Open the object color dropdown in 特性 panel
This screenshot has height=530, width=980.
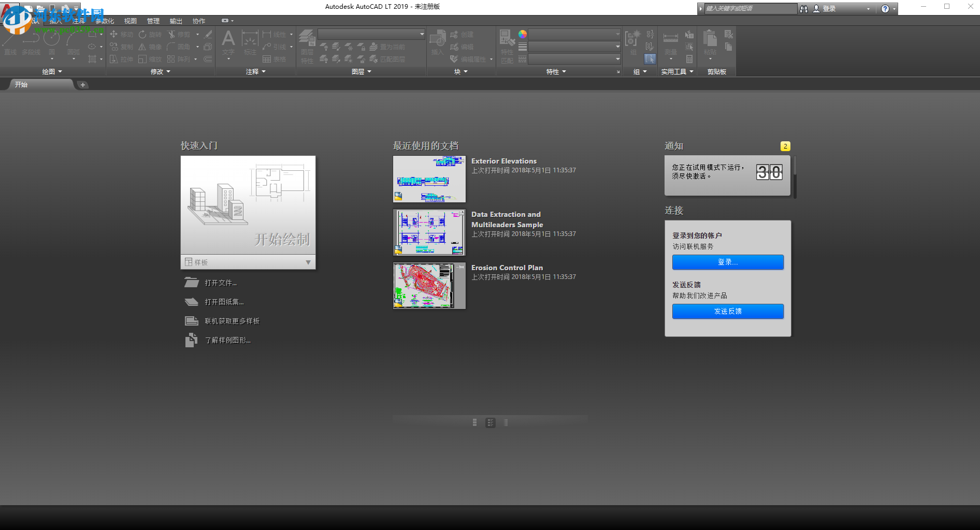616,34
